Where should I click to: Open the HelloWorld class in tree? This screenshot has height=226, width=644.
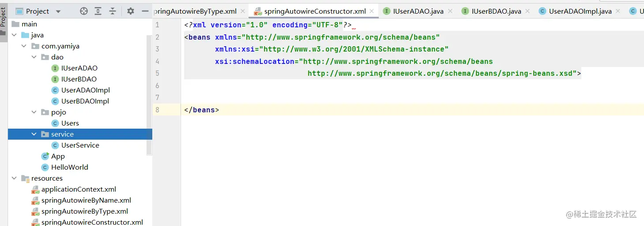coord(70,167)
